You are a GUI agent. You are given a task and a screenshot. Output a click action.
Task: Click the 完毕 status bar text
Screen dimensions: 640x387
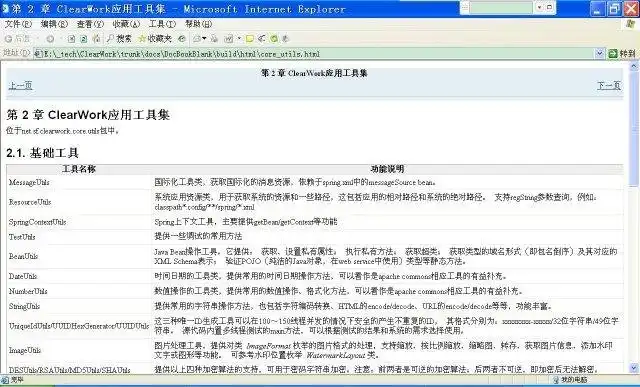[x=17, y=380]
